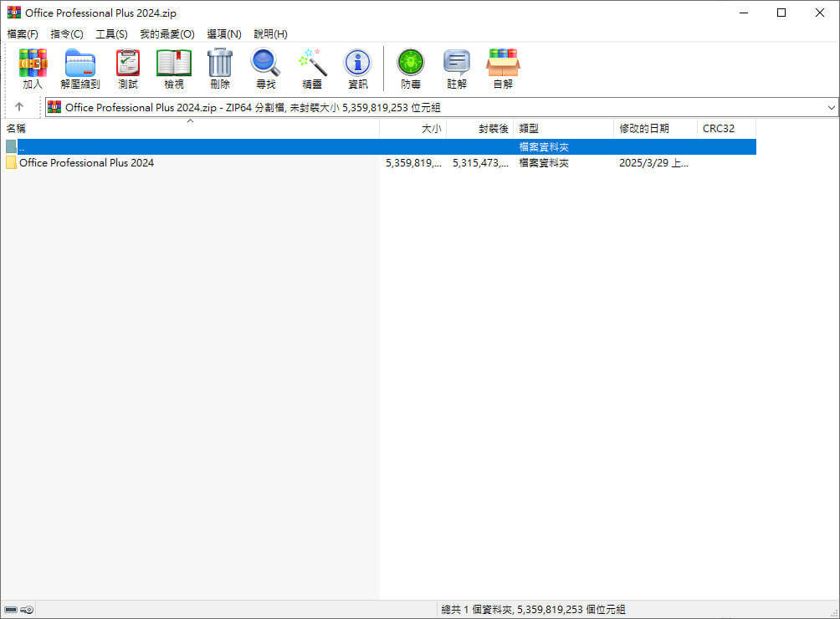Click the folder icon of the Office Professional Plus 2024 row
This screenshot has height=619, width=840.
tap(11, 163)
